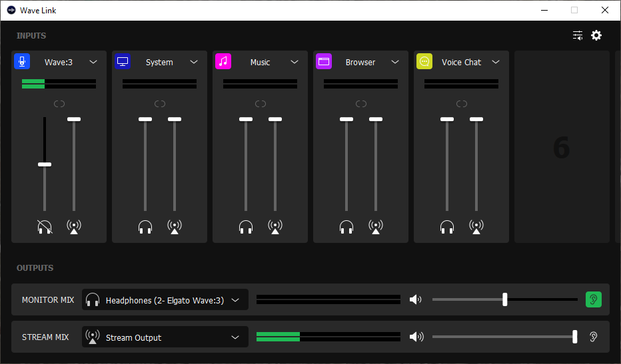621x364 pixels.
Task: Minimize the Wave Link window
Action: click(544, 10)
